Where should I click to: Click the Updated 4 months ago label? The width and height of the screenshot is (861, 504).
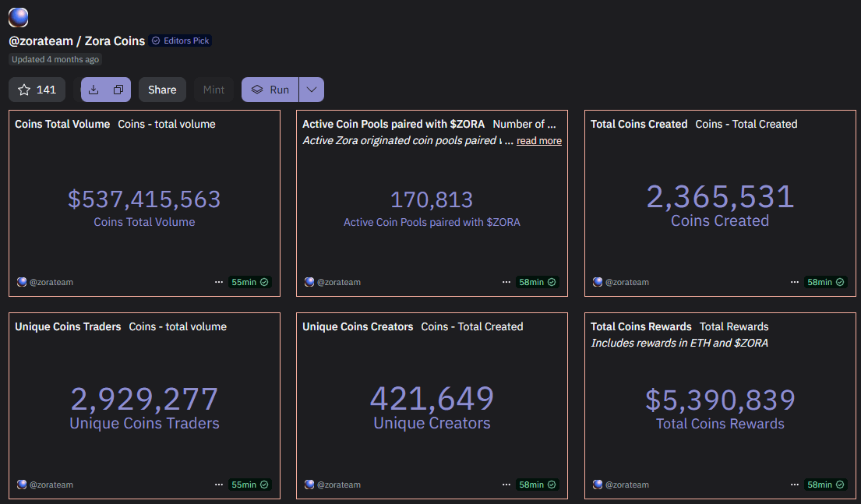[x=55, y=59]
